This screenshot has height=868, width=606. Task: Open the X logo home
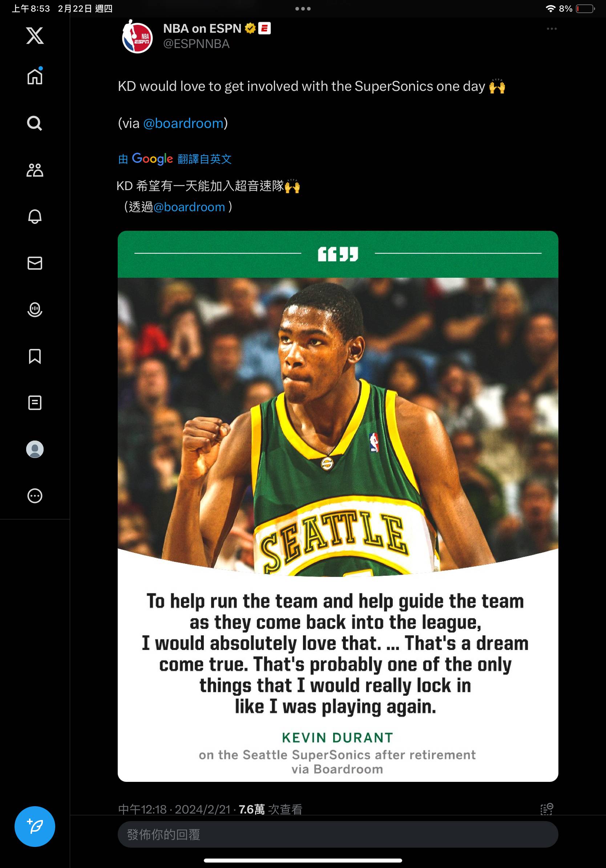click(x=35, y=36)
